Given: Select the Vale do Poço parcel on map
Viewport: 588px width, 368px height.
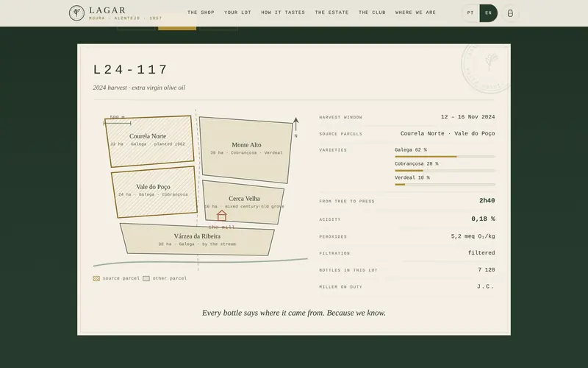Looking at the screenshot, I should (154, 192).
